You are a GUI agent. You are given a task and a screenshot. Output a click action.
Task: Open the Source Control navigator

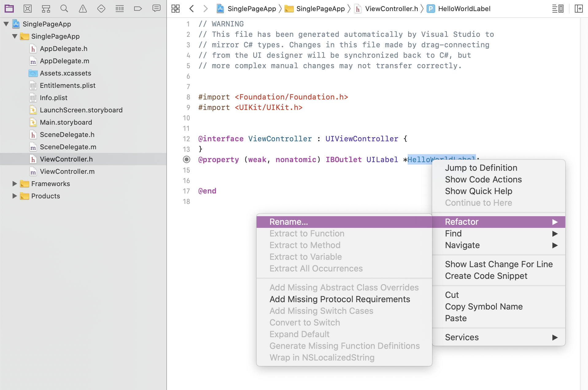pos(28,9)
